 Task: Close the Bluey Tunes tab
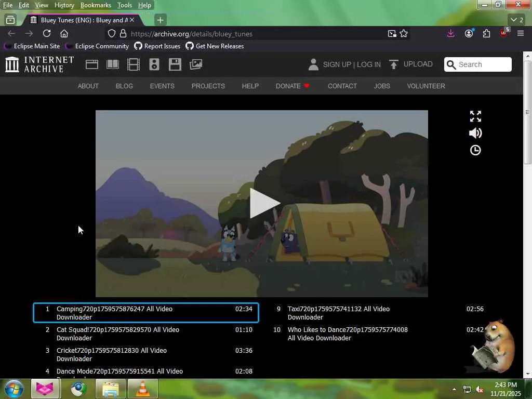point(132,20)
